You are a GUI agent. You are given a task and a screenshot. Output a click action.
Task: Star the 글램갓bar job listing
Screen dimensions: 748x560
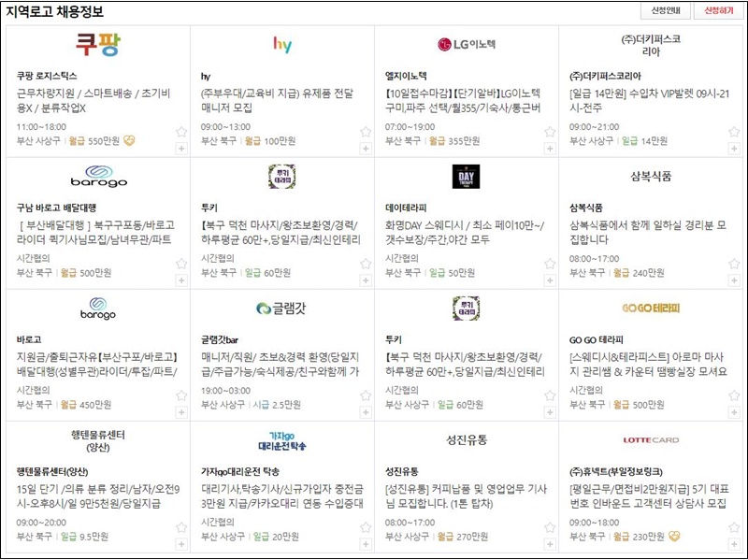(x=366, y=395)
